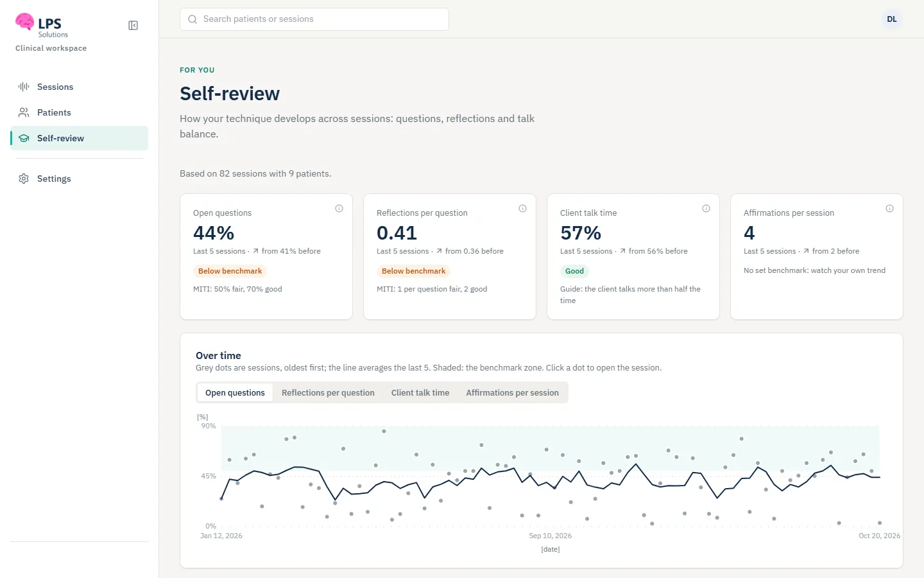924x578 pixels.
Task: Switch to Affirmations per session tab
Action: [x=513, y=393]
